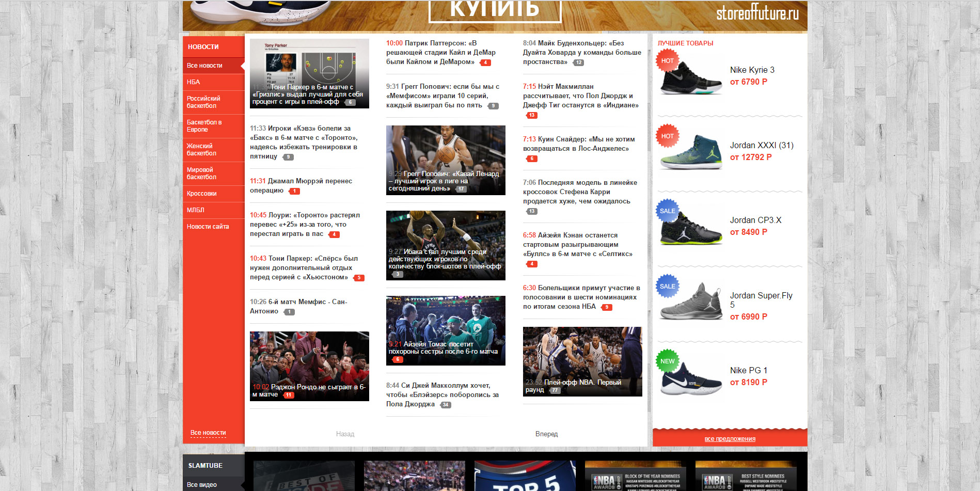
Task: Click comment badge 11 on Рондо item
Action: point(288,395)
